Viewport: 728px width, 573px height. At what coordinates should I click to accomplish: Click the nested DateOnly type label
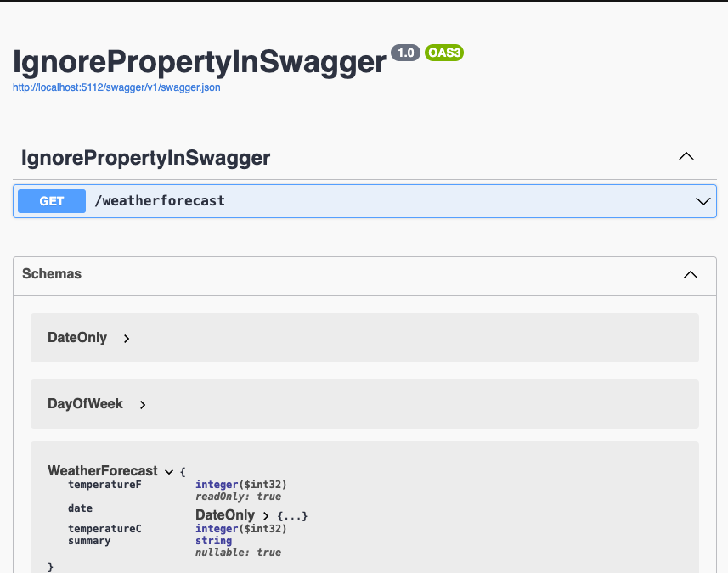225,515
